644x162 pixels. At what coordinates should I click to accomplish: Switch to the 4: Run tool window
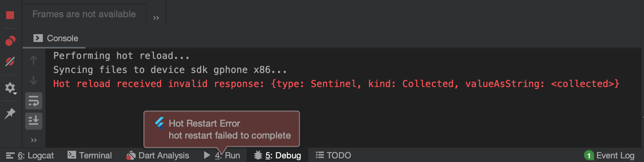222,155
